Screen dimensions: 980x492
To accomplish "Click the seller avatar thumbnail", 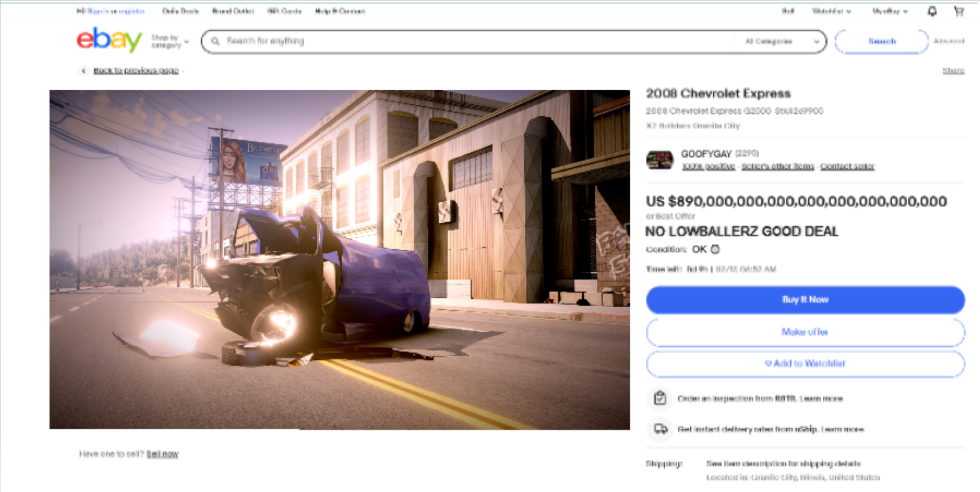I will 660,160.
